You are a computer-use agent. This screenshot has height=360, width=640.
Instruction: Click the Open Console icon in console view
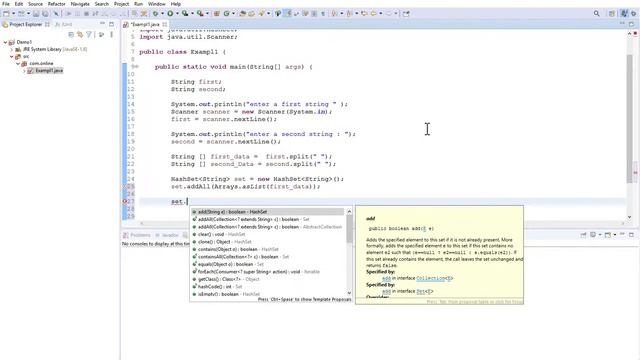click(x=608, y=235)
